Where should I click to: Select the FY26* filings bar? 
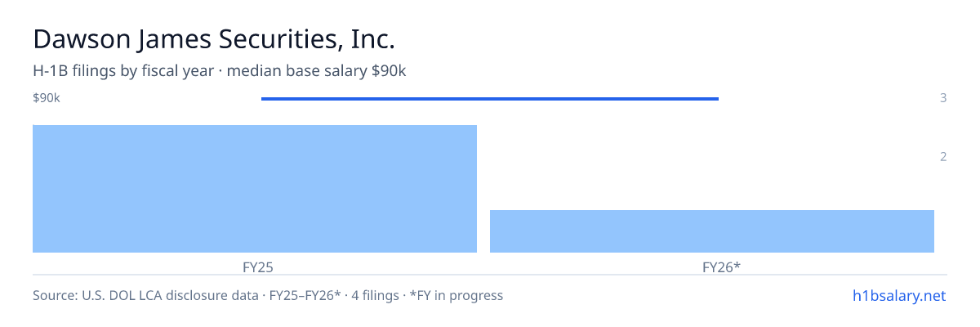(712, 231)
